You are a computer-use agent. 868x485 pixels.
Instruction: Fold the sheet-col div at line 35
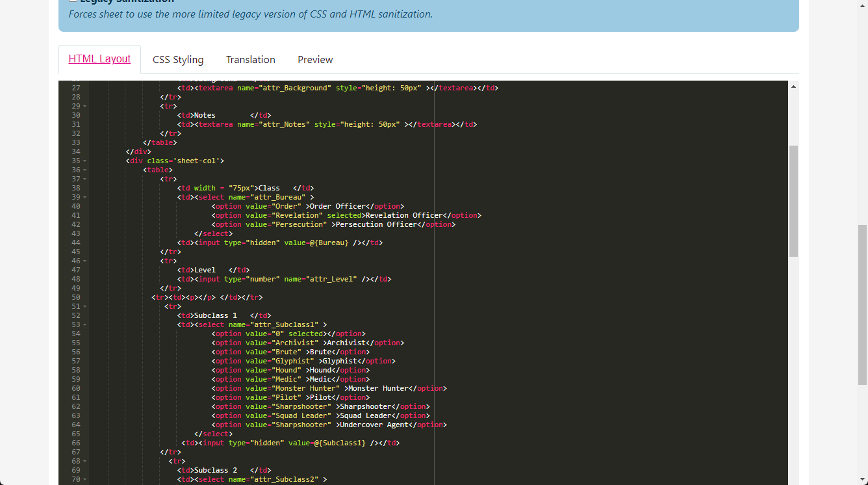pyautogui.click(x=85, y=161)
